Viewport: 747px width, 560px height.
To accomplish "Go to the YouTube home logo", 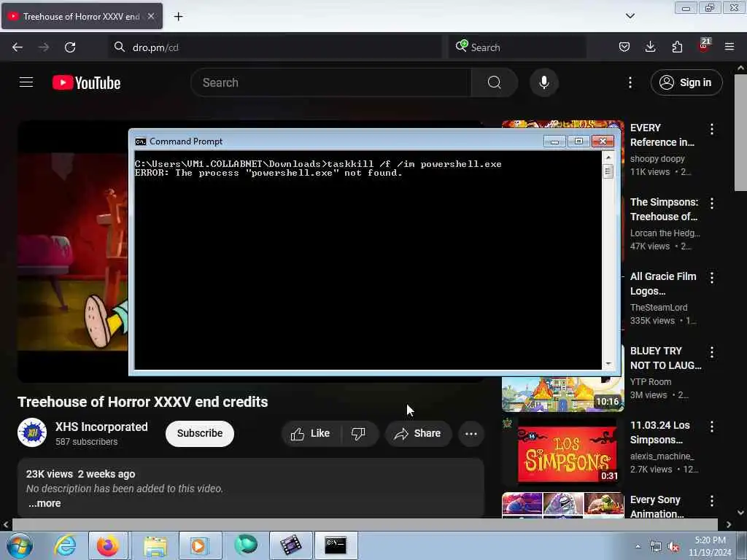I will [x=86, y=83].
